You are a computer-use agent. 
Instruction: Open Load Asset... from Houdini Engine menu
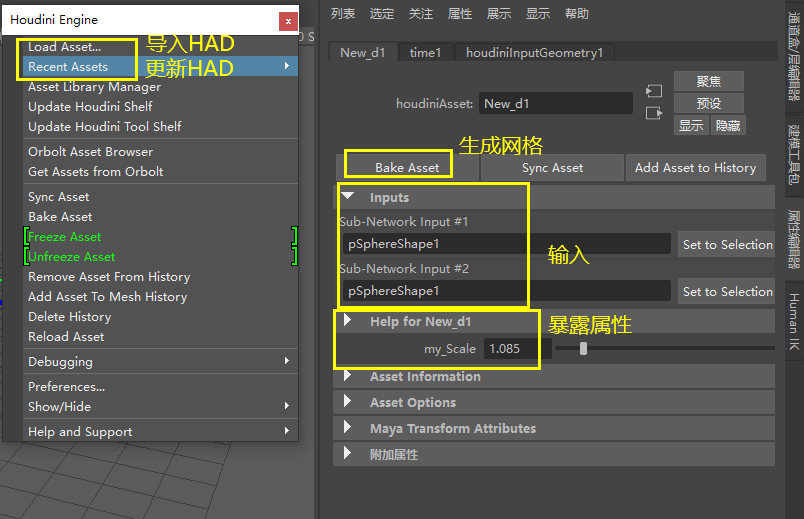[x=160, y=47]
